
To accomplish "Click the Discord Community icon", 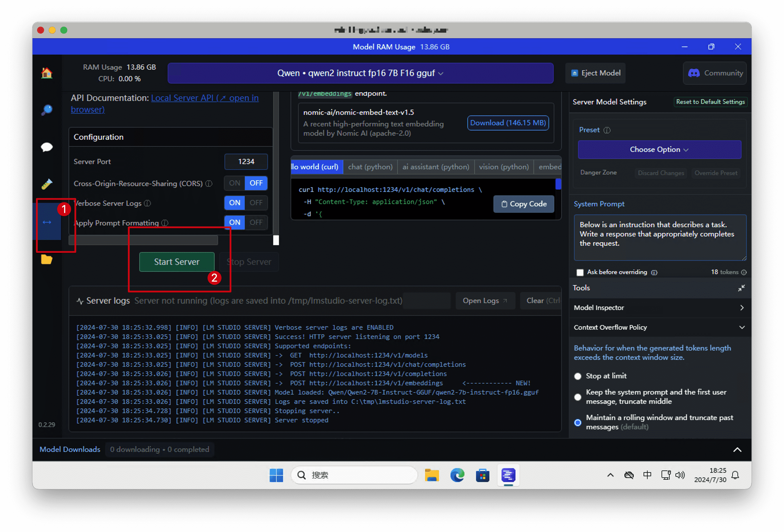I will tap(694, 73).
